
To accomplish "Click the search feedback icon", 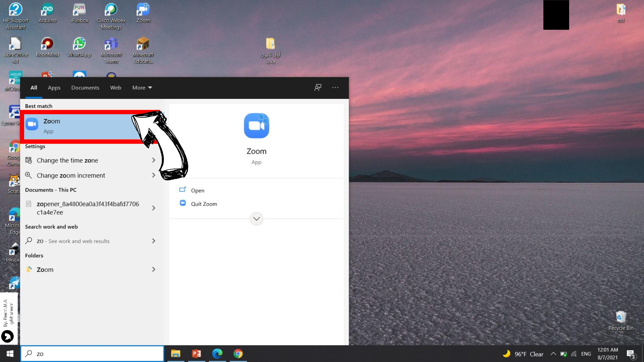I will point(318,88).
